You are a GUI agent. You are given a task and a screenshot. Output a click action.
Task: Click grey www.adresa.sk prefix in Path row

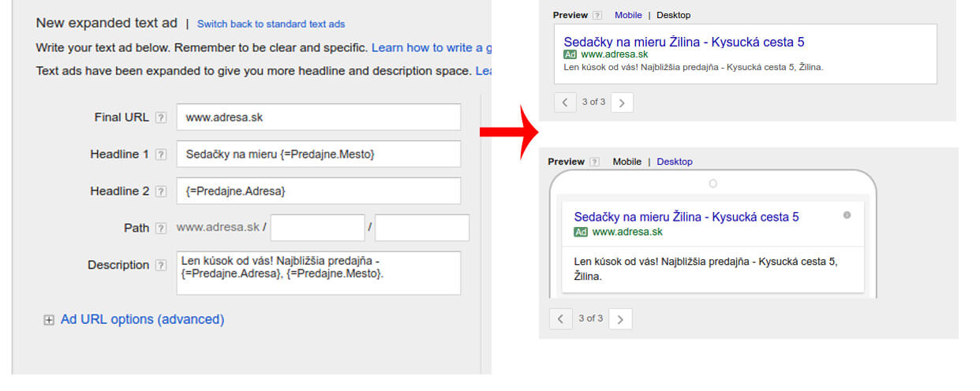218,227
